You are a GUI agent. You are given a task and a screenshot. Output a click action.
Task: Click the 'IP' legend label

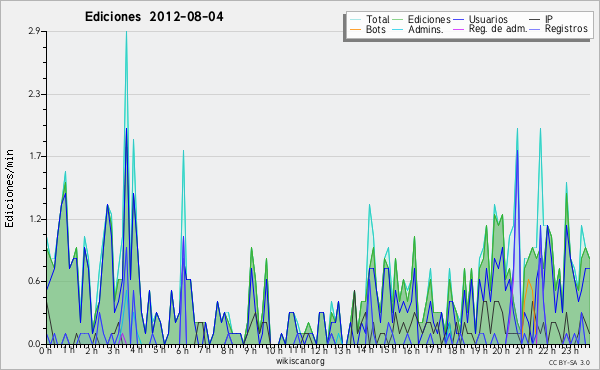(x=549, y=19)
